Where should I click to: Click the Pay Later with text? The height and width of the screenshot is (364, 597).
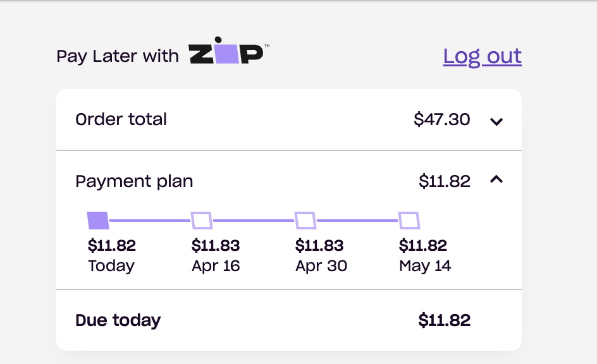coord(118,56)
